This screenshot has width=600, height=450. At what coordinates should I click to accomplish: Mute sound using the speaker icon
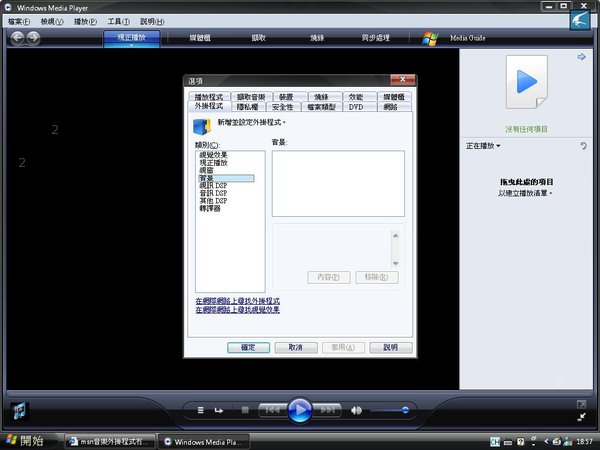[356, 410]
